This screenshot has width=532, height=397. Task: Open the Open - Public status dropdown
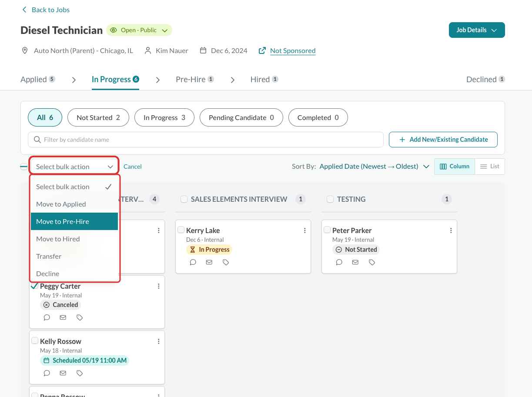click(139, 30)
